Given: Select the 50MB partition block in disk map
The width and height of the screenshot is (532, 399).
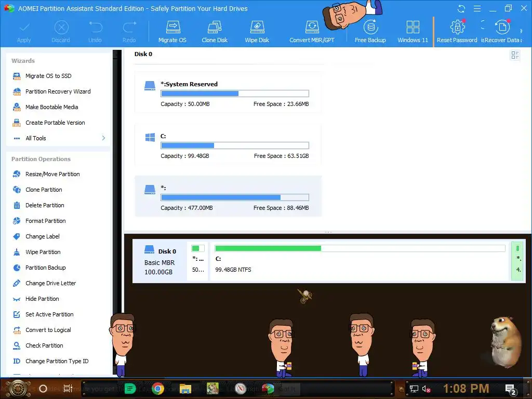Looking at the screenshot, I should pos(198,261).
